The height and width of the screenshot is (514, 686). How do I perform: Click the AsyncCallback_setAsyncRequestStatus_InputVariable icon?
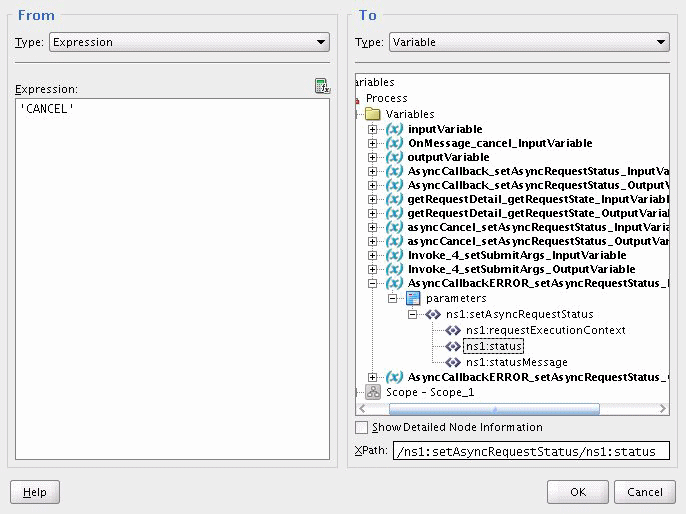tap(394, 171)
